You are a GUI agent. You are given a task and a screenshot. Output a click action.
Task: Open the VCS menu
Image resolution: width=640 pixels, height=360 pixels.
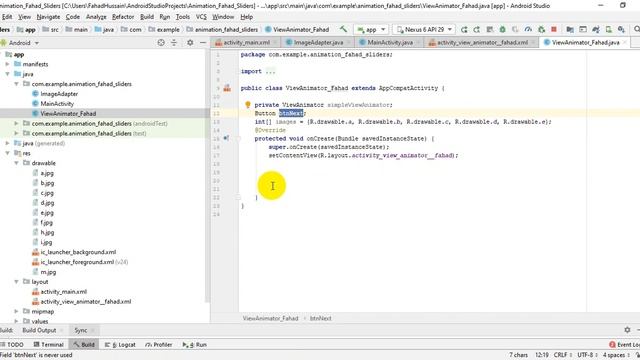pyautogui.click(x=201, y=17)
